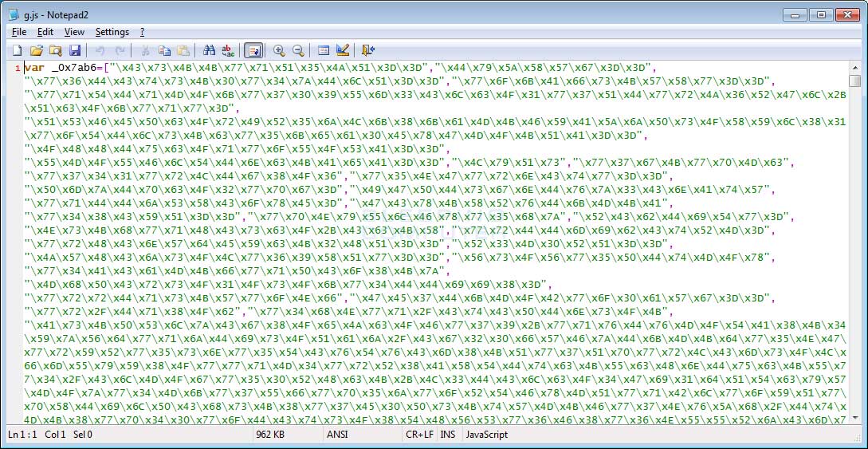Browse files with the folder-magnifier icon
The width and height of the screenshot is (868, 449).
tap(56, 50)
